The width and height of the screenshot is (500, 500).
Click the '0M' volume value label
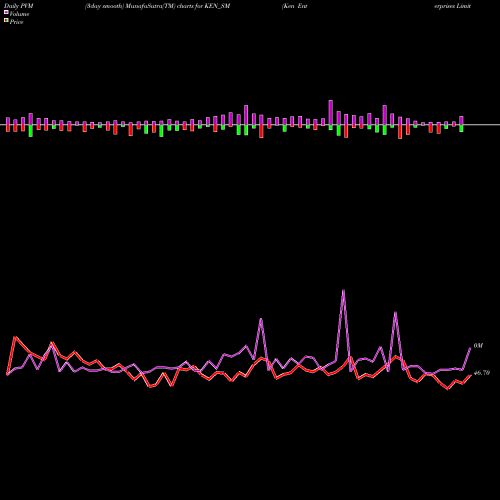(x=478, y=346)
